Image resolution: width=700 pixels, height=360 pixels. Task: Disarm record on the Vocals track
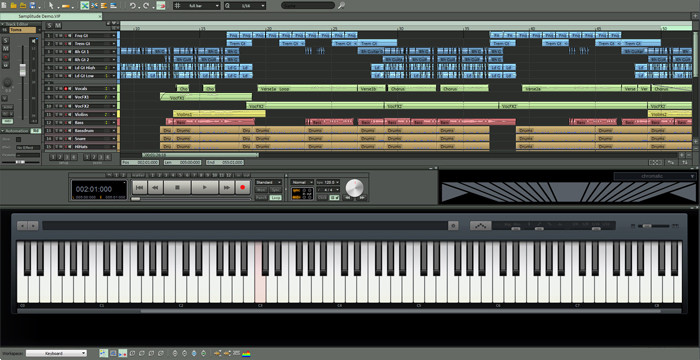(x=66, y=88)
